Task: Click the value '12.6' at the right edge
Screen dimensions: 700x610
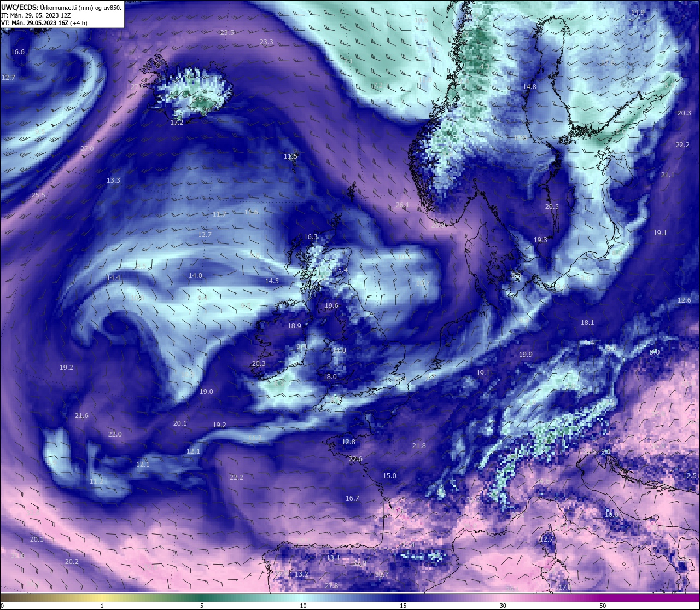Action: [x=684, y=300]
